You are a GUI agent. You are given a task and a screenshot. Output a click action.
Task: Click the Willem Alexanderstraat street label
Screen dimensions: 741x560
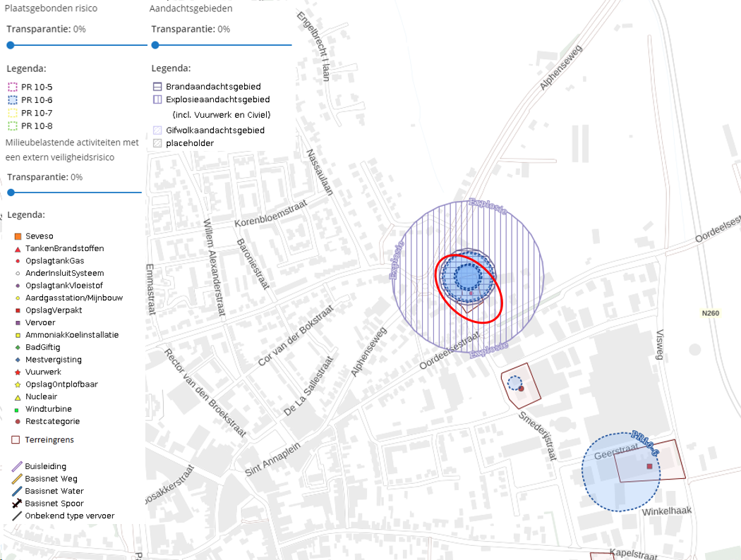pyautogui.click(x=214, y=267)
